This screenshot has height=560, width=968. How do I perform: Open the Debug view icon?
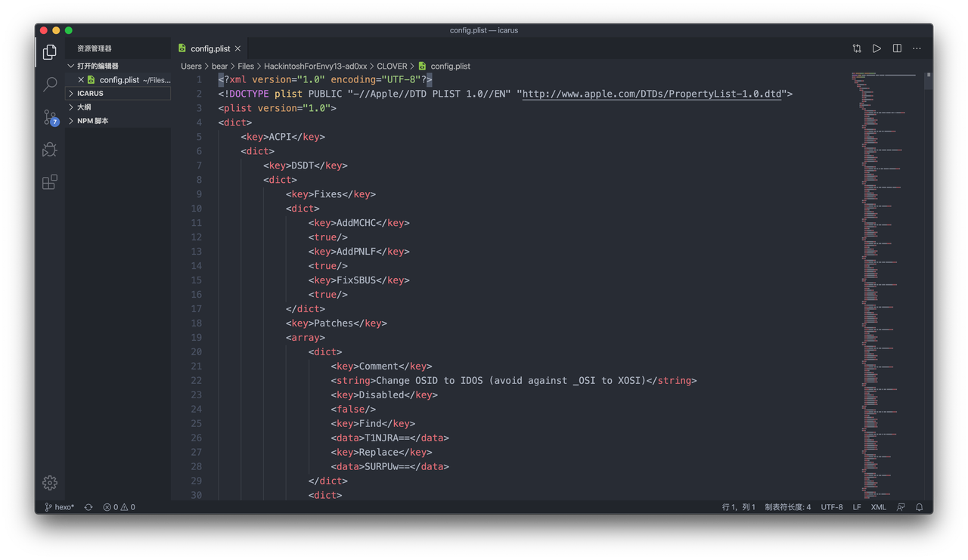point(50,150)
